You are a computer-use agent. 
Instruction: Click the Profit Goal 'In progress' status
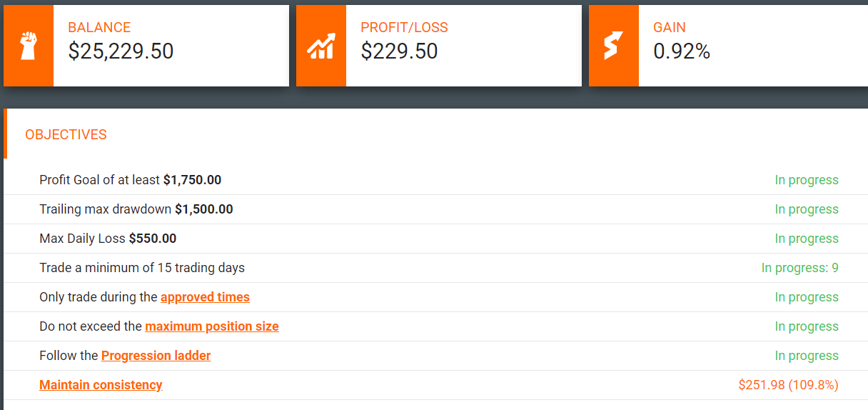807,180
